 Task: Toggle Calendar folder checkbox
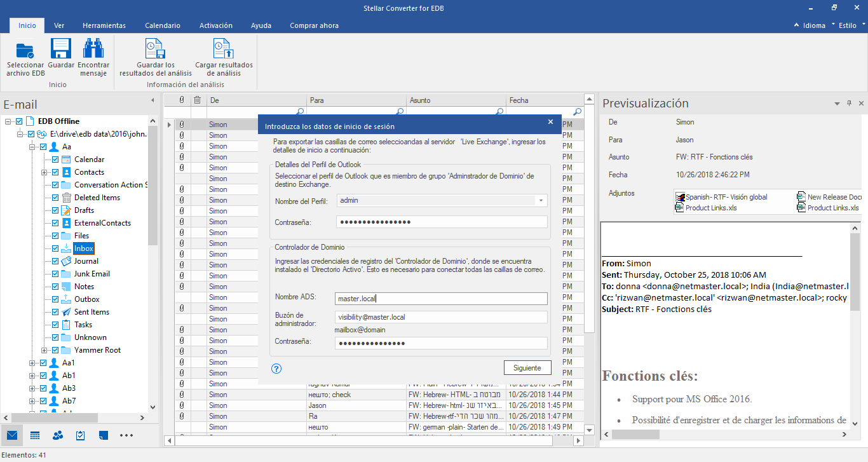[x=55, y=160]
